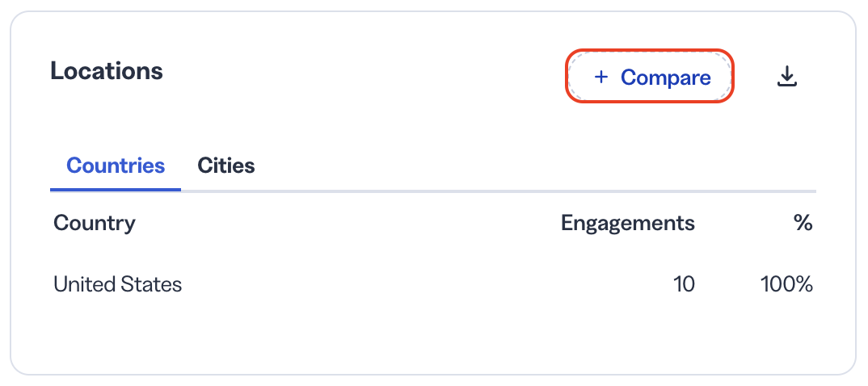Screen dimensions: 868x386
Task: Select the Countries tab
Action: [x=116, y=166]
